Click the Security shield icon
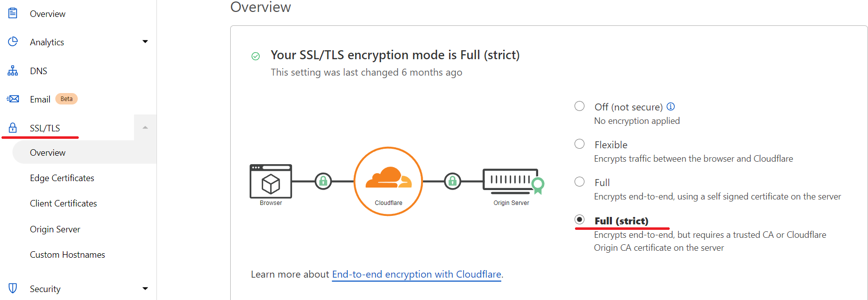This screenshot has height=300, width=868. (13, 289)
